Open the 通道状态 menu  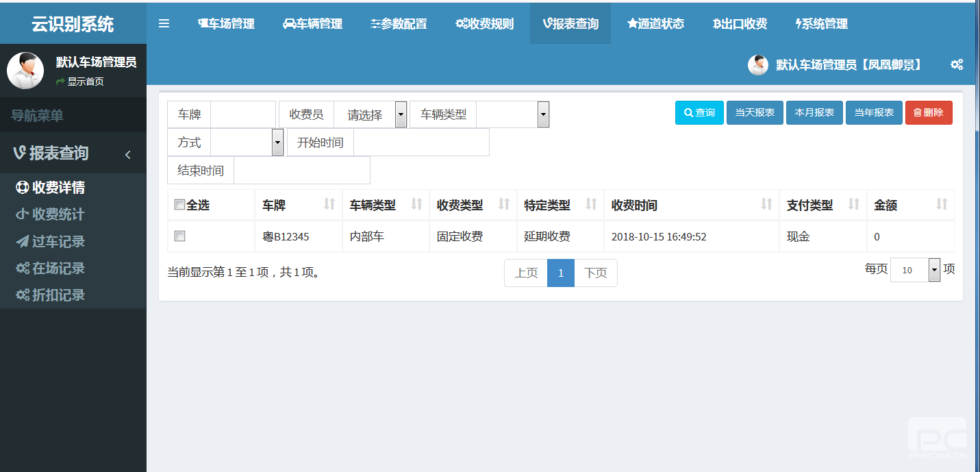pyautogui.click(x=655, y=24)
